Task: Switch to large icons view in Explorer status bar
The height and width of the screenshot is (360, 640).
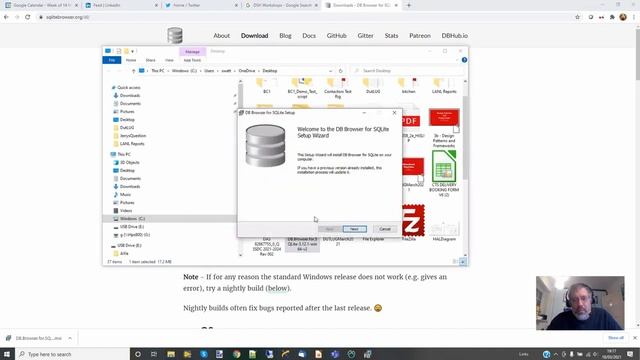Action: pyautogui.click(x=463, y=262)
